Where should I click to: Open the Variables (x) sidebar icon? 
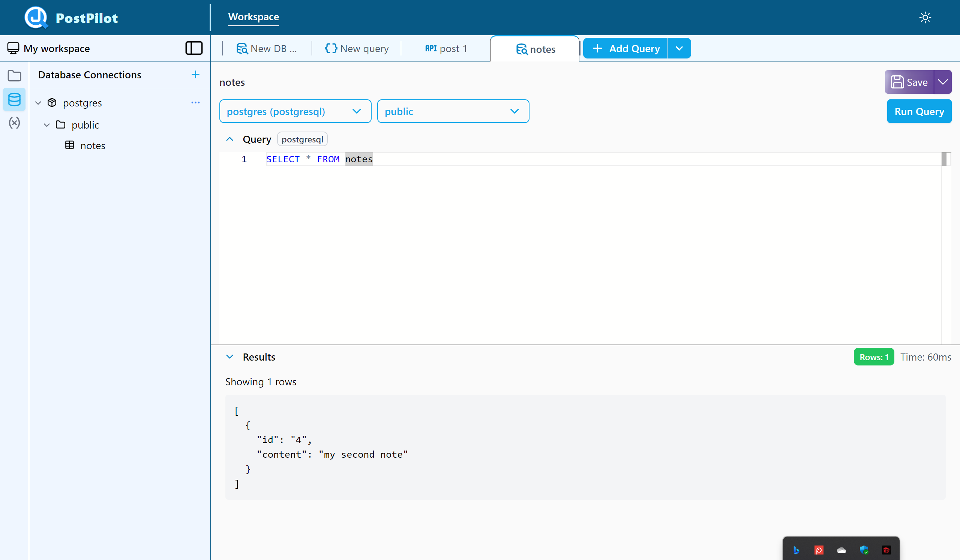(14, 123)
